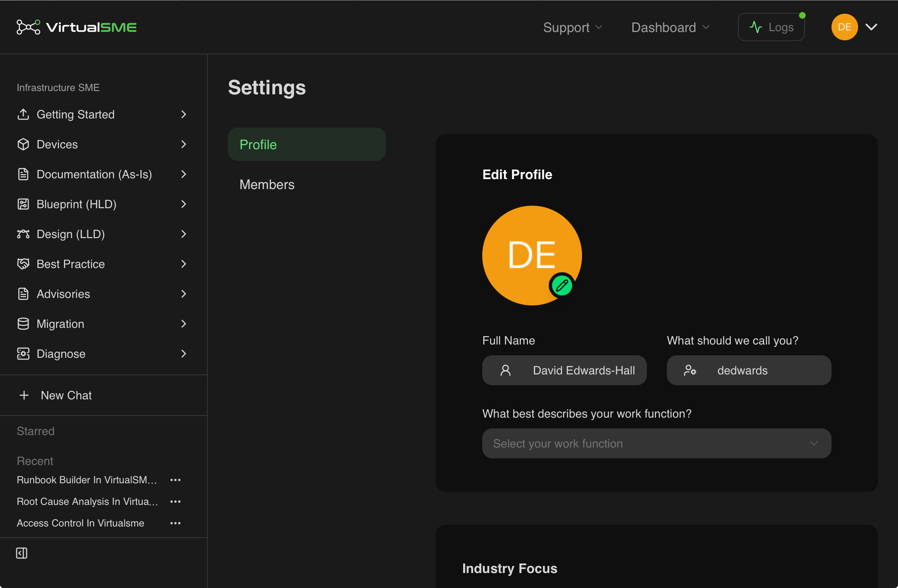Click the user-settings icon in nickname field
This screenshot has width=898, height=588.
(x=690, y=370)
